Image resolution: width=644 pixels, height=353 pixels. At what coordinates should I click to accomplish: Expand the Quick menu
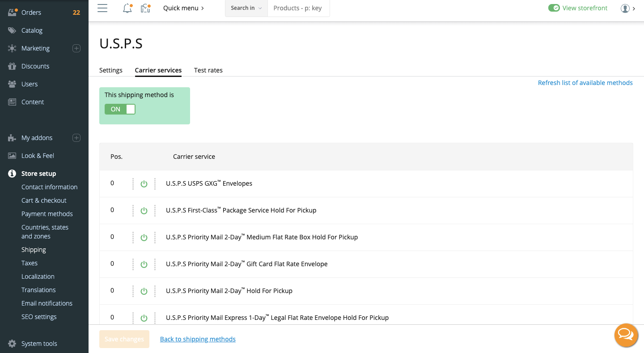[183, 8]
